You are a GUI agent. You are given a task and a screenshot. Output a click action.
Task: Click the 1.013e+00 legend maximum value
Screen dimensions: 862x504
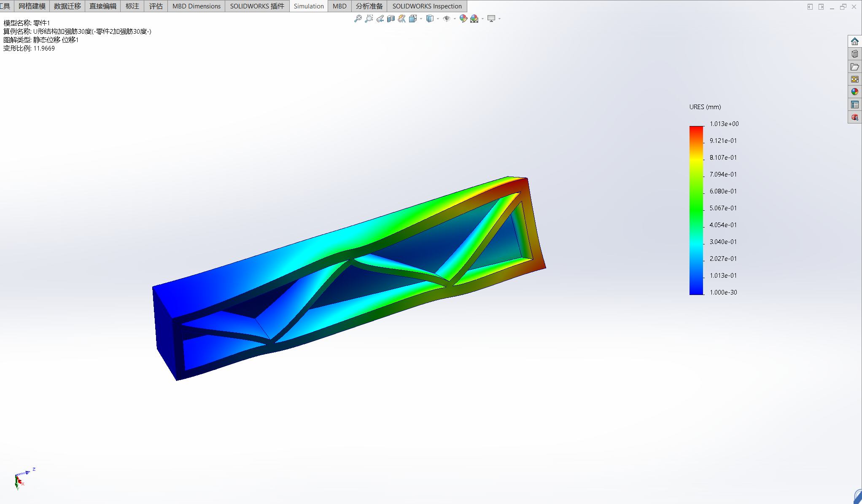click(724, 124)
